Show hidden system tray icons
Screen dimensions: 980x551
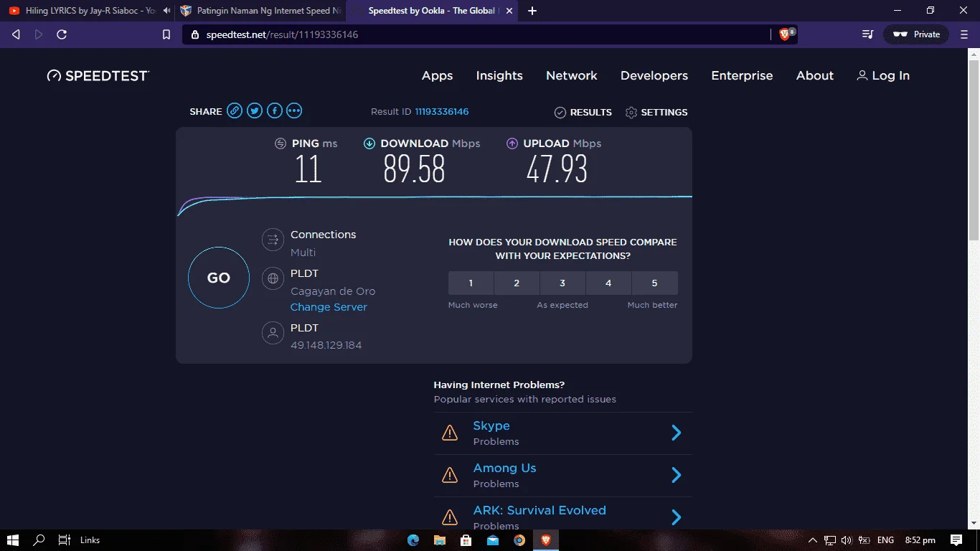(x=813, y=540)
